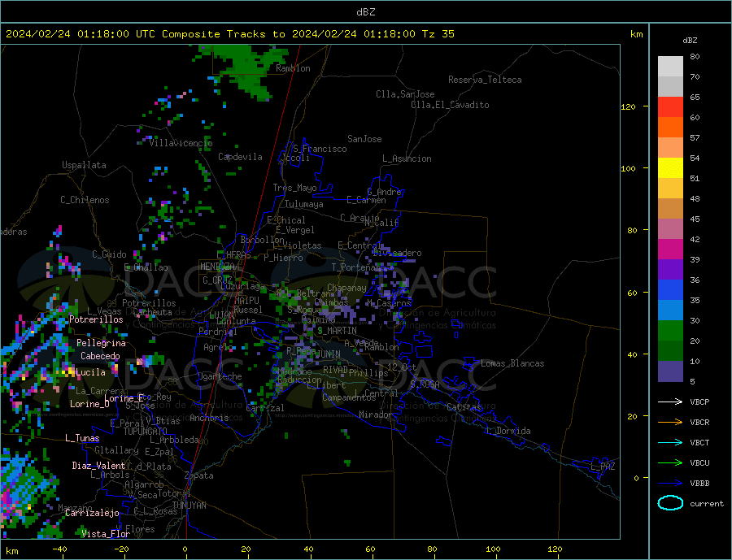Click the green VBCU arrow in legend
Screen dimensions: 732x560
tap(670, 463)
